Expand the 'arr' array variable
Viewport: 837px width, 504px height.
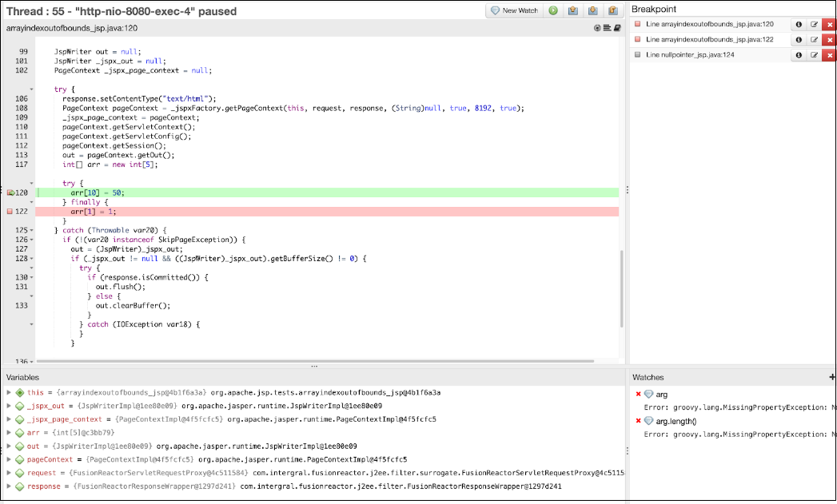[9, 433]
